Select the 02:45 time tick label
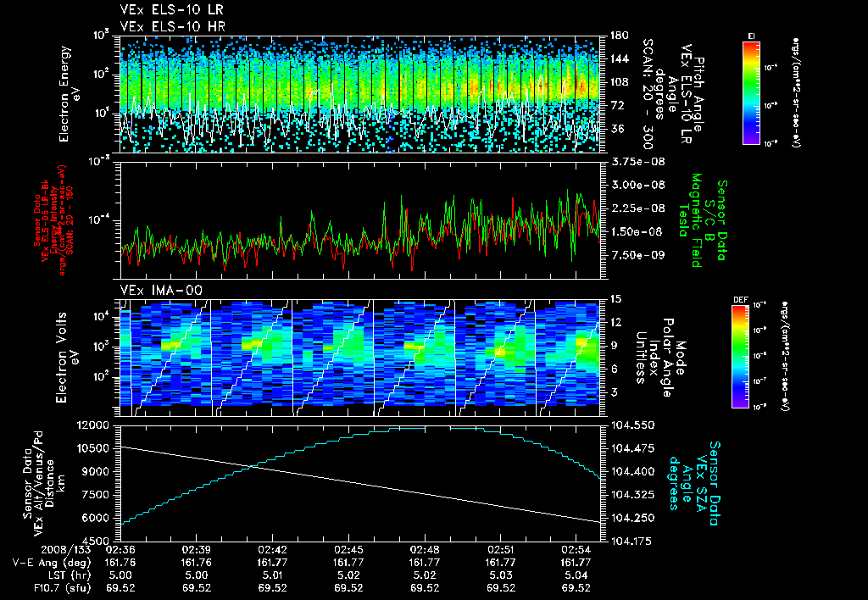Image resolution: width=868 pixels, height=600 pixels. (x=348, y=552)
